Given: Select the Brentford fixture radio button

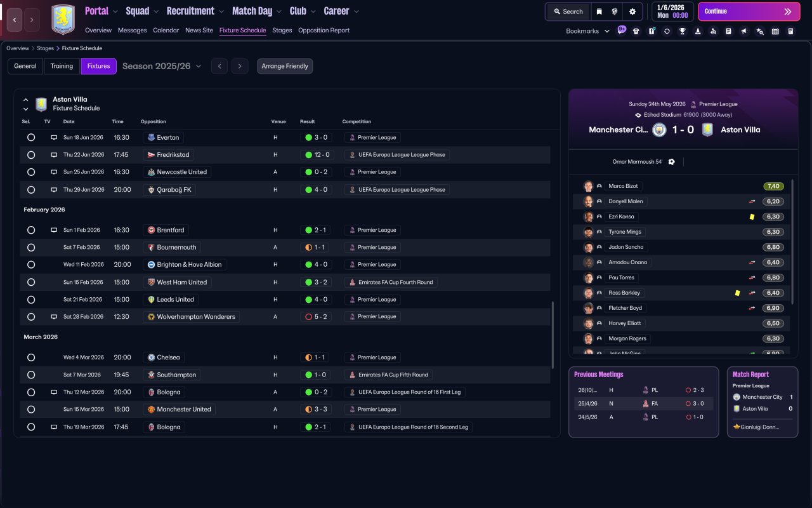Looking at the screenshot, I should [x=31, y=231].
